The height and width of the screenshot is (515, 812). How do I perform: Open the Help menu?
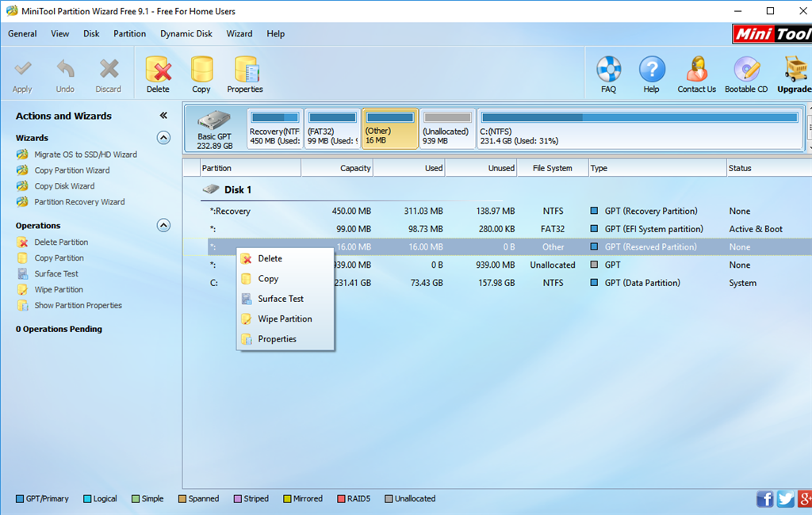275,33
